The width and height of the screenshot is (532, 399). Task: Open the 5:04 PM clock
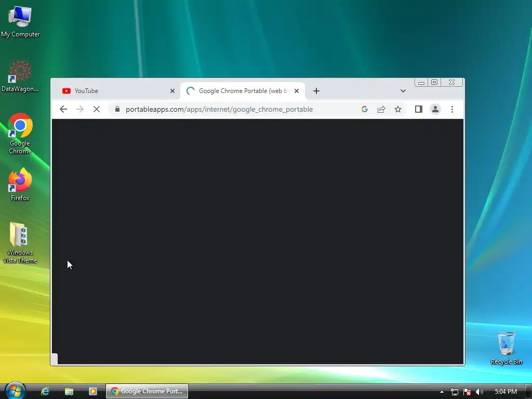tap(506, 392)
